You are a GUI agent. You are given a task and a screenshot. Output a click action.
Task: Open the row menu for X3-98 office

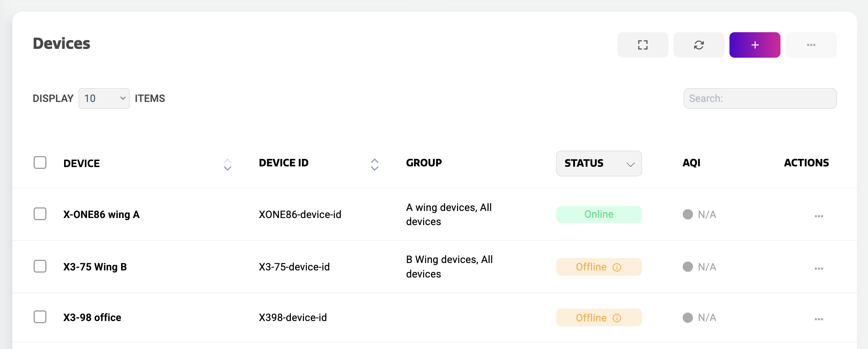click(x=819, y=319)
